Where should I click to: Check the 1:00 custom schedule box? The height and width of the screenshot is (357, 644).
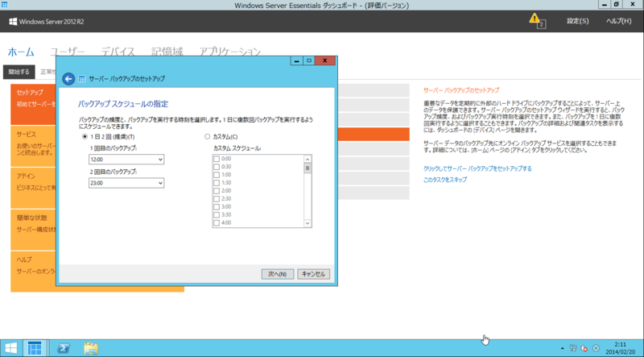pos(217,175)
